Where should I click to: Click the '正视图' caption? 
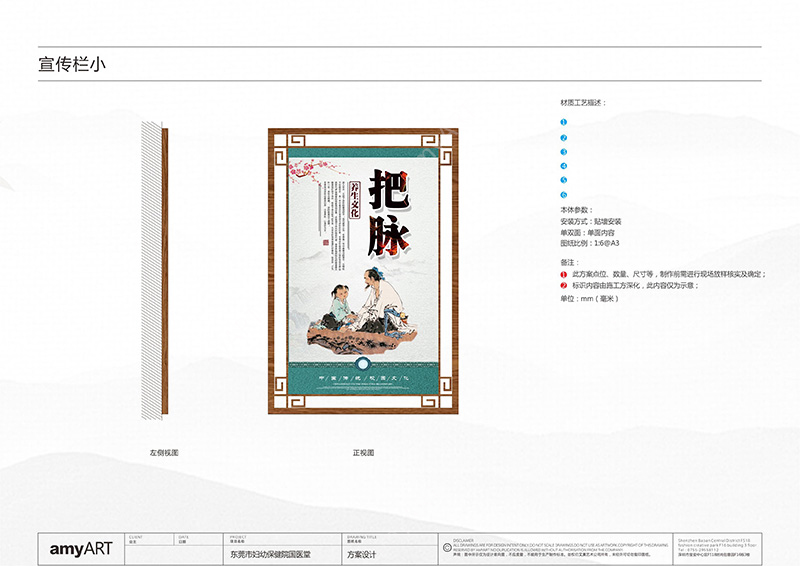(x=363, y=453)
